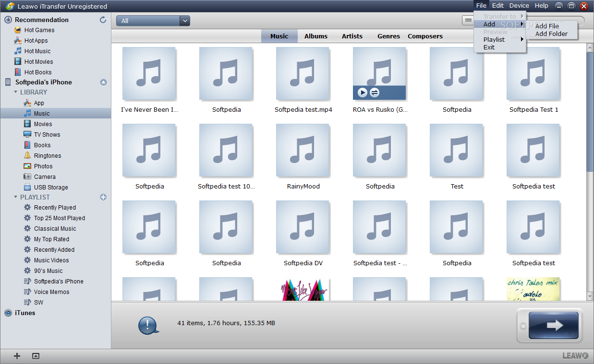Open the Recently Added playlist
The image size is (594, 364).
click(54, 250)
